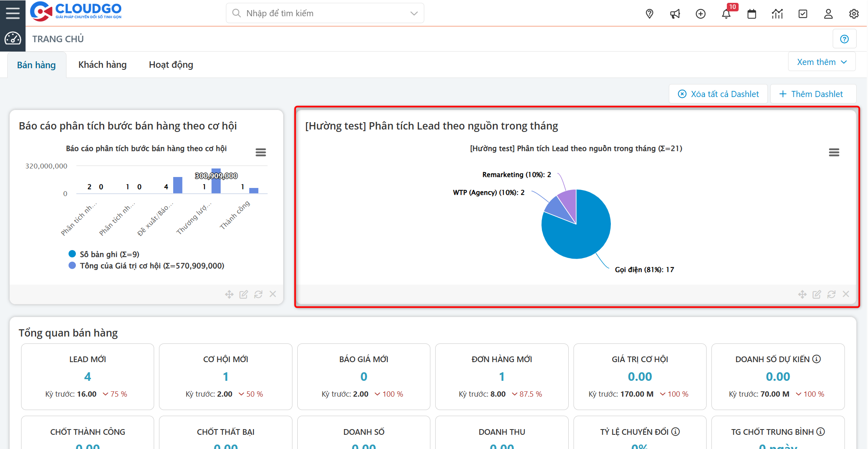Click Xóa tất cả Dashlet button
This screenshot has height=449, width=868.
pos(718,94)
